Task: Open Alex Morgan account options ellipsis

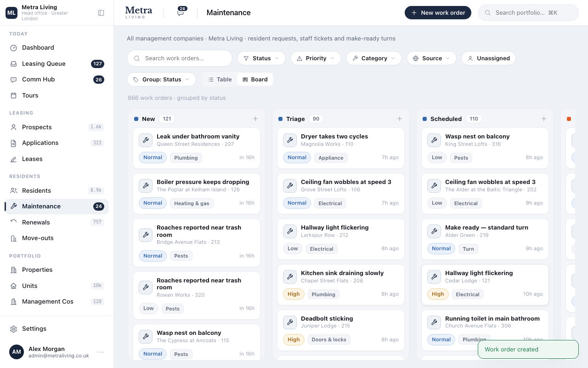Action: click(x=101, y=352)
